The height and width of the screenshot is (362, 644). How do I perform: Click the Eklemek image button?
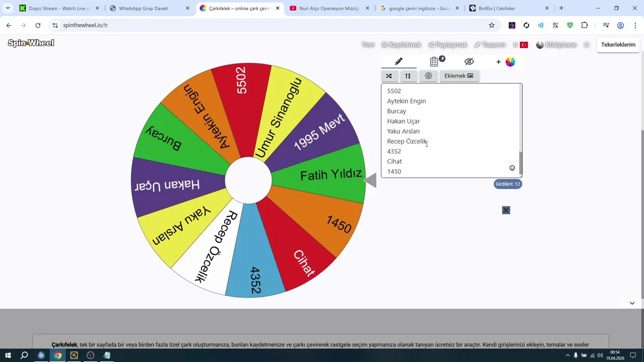(x=459, y=76)
